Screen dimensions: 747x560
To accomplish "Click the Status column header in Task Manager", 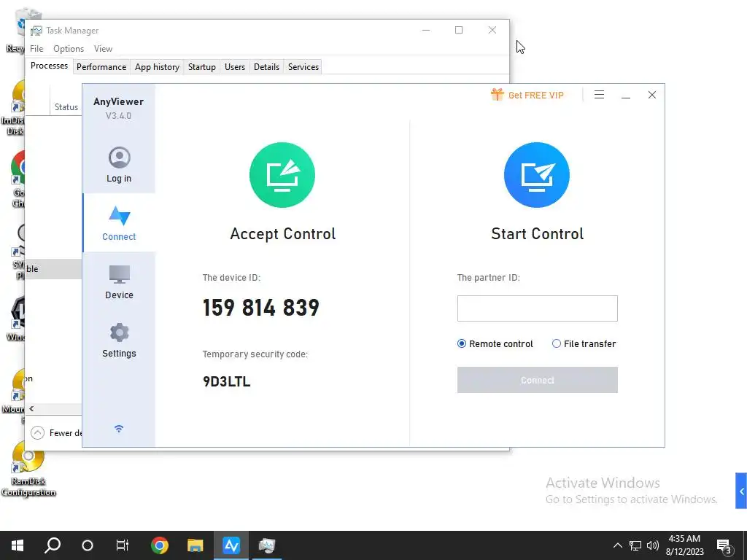I will (x=66, y=107).
